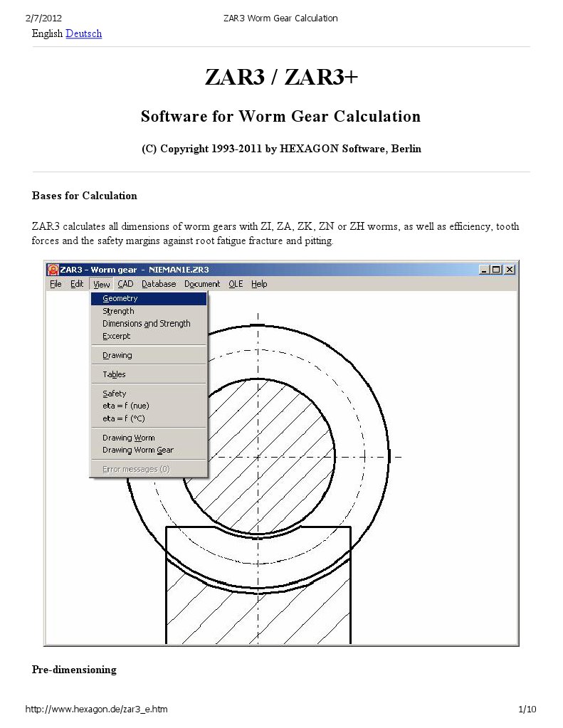The height and width of the screenshot is (728, 563).
Task: Open the File menu
Action: click(x=56, y=284)
